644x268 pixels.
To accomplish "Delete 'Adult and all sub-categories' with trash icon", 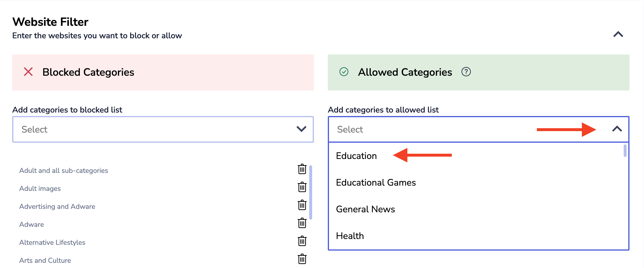I will pos(302,169).
